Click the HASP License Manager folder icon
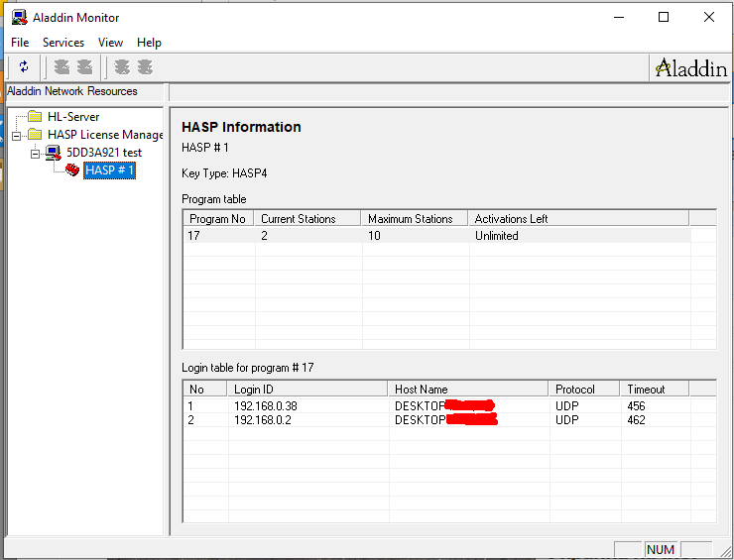The width and height of the screenshot is (734, 560). (35, 134)
